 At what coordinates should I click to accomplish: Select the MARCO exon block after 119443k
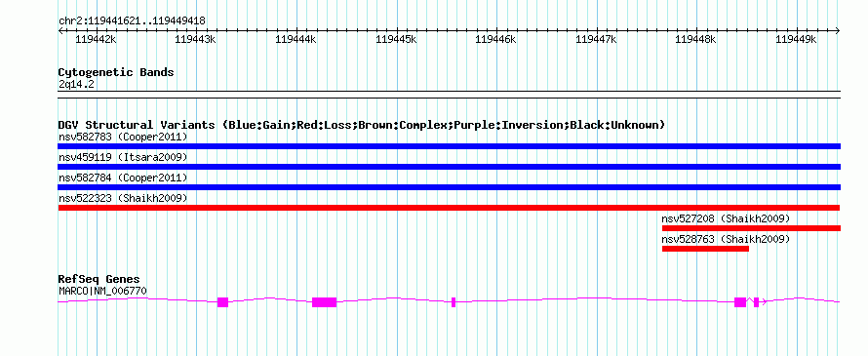coord(222,301)
